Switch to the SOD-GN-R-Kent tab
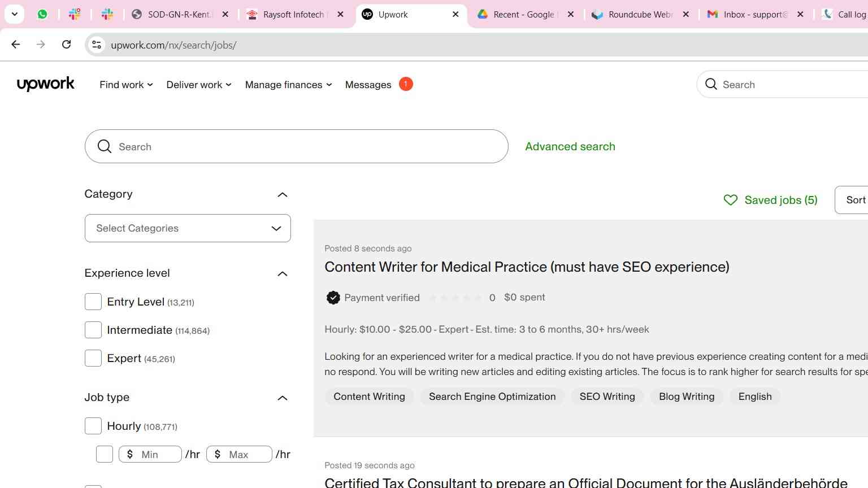The image size is (868, 488). point(180,15)
